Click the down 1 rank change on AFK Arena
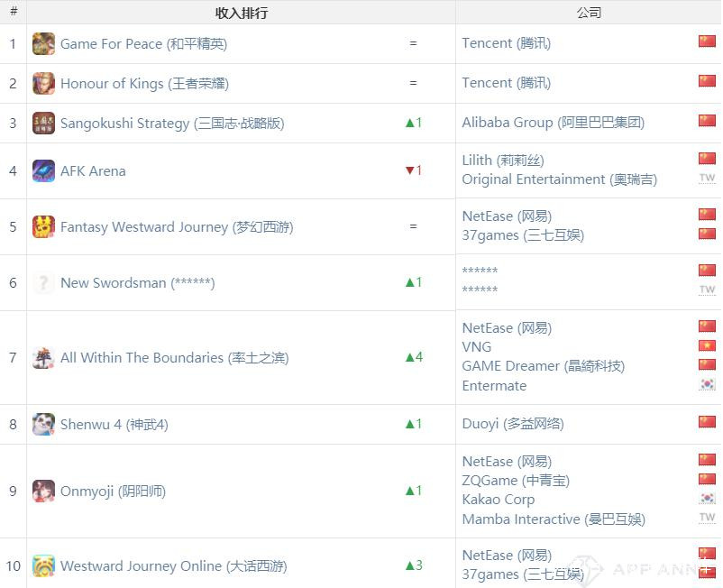 (414, 170)
